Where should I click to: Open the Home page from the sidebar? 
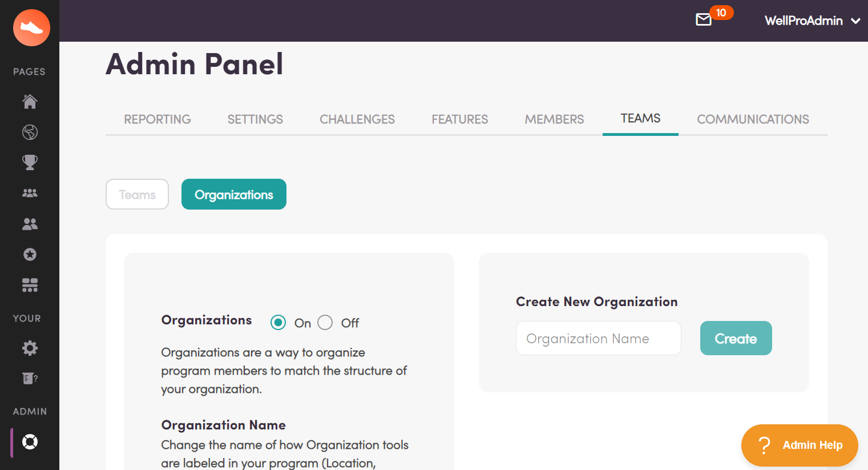[30, 102]
